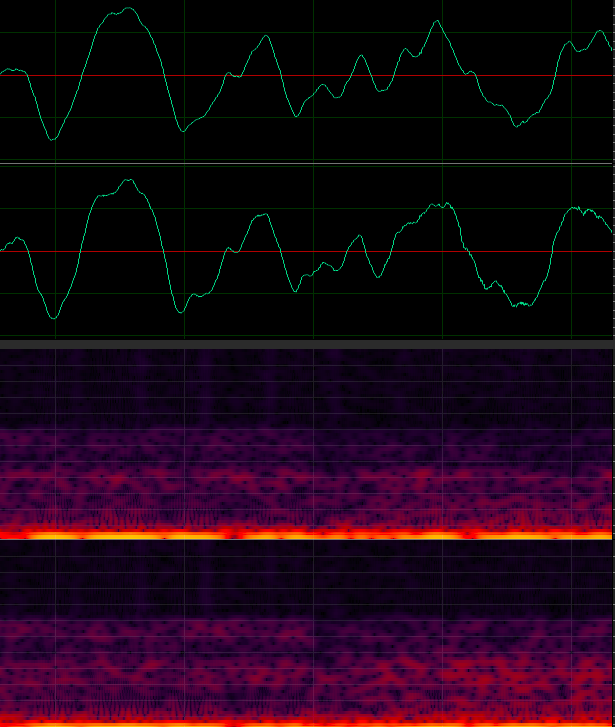Click the highest peak in the bottom waveform
The image size is (615, 727).
[128, 181]
